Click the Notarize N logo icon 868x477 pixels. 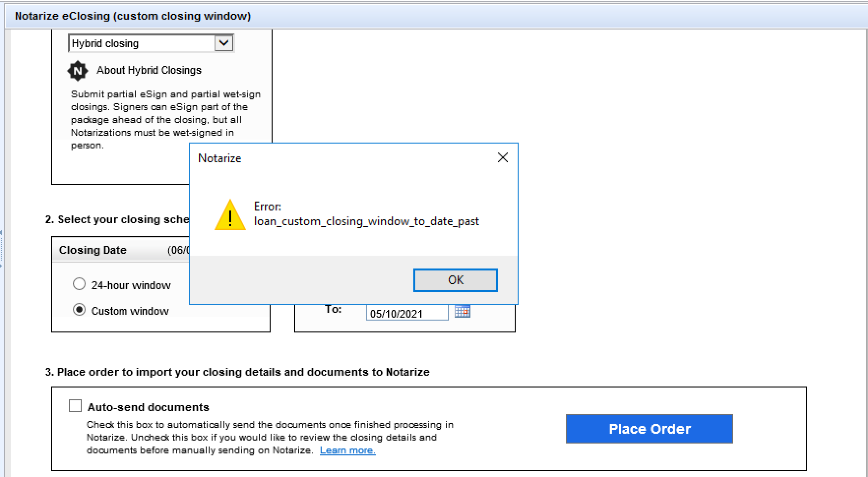77,71
